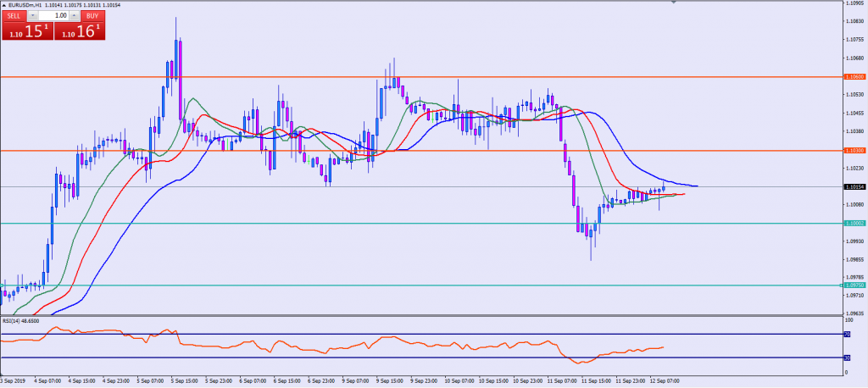Click the chart shift triangle marker

tap(674, 3)
